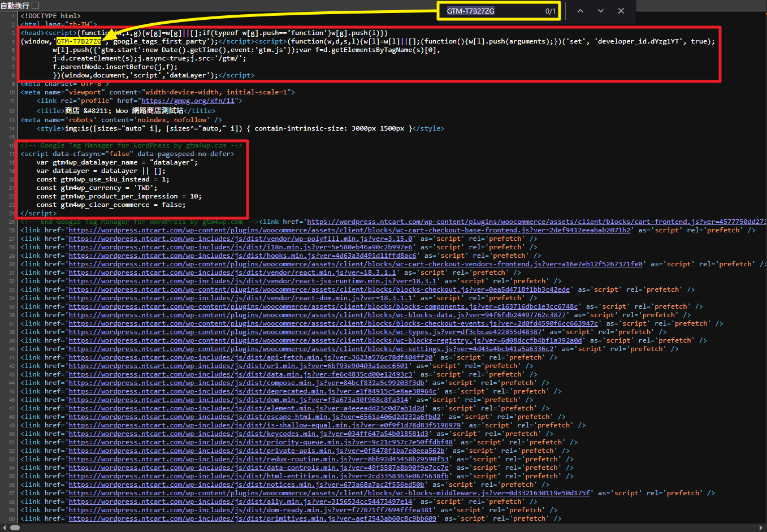Open the a11y.min.js link

(240, 501)
